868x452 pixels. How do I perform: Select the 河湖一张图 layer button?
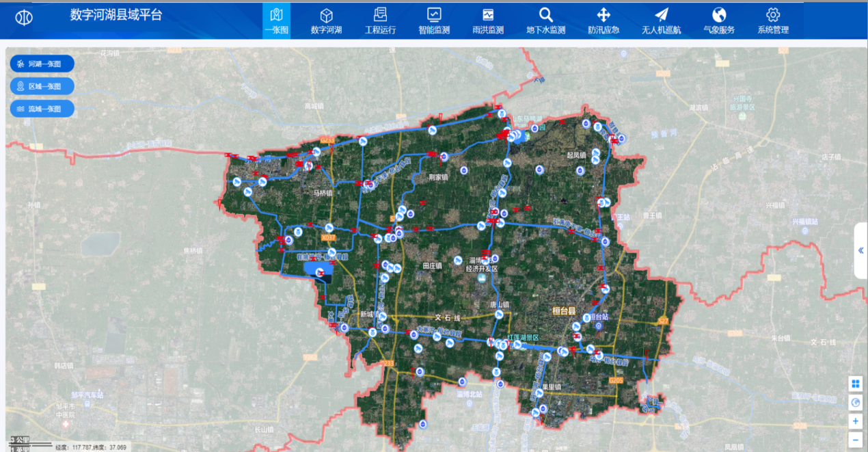(42, 64)
